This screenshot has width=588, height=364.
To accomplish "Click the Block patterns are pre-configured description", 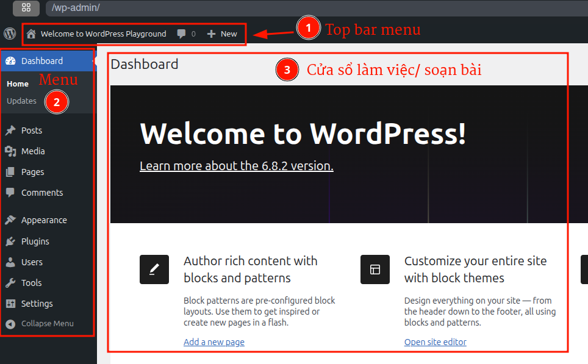I will [x=259, y=312].
